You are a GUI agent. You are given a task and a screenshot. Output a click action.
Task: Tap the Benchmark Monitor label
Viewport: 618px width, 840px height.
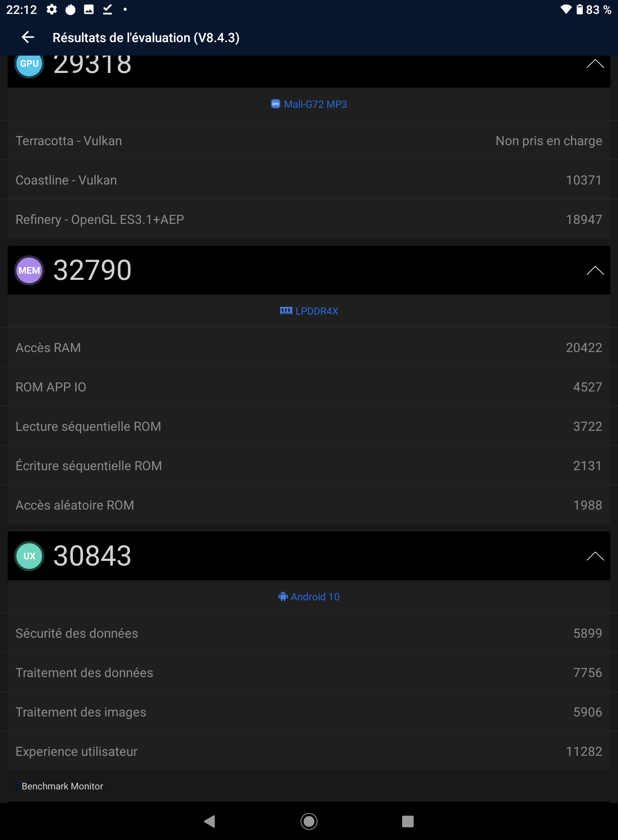tap(63, 786)
